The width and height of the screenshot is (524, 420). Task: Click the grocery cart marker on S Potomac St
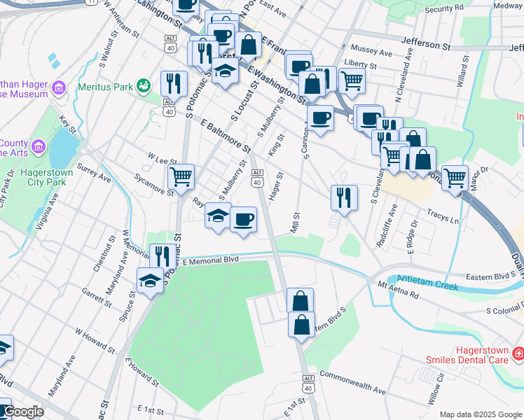[x=181, y=177]
